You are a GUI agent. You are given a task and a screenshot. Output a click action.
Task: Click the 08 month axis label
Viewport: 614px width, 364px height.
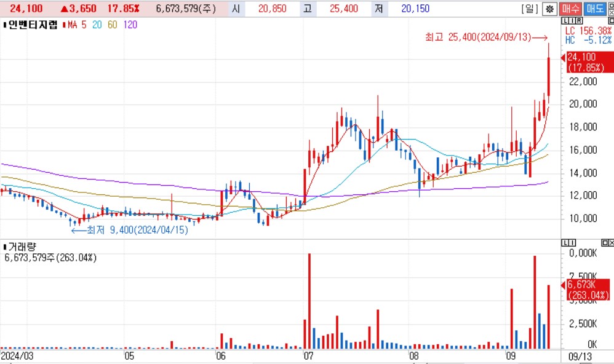click(x=414, y=356)
